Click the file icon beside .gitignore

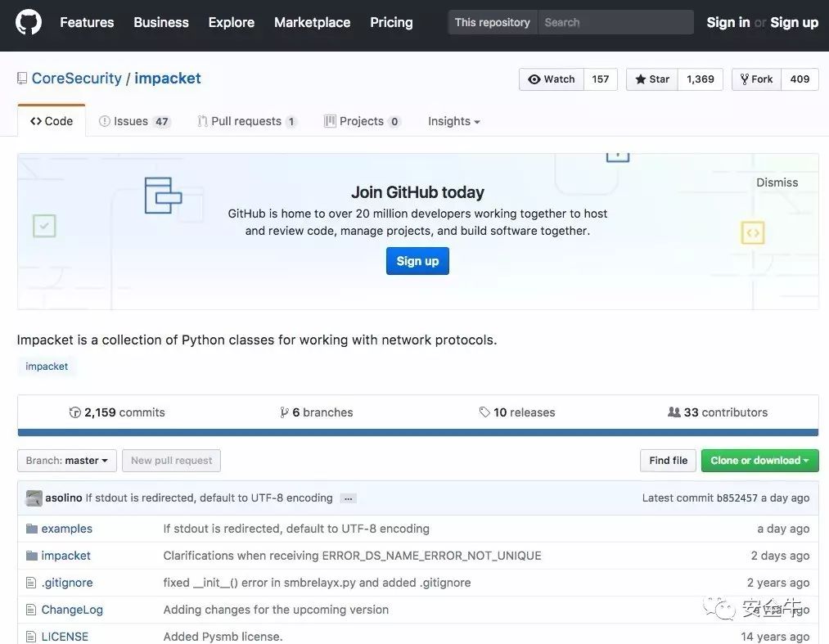(x=31, y=583)
